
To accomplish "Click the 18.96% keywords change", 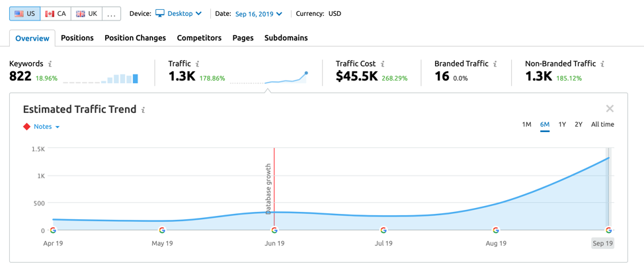I will [x=46, y=78].
